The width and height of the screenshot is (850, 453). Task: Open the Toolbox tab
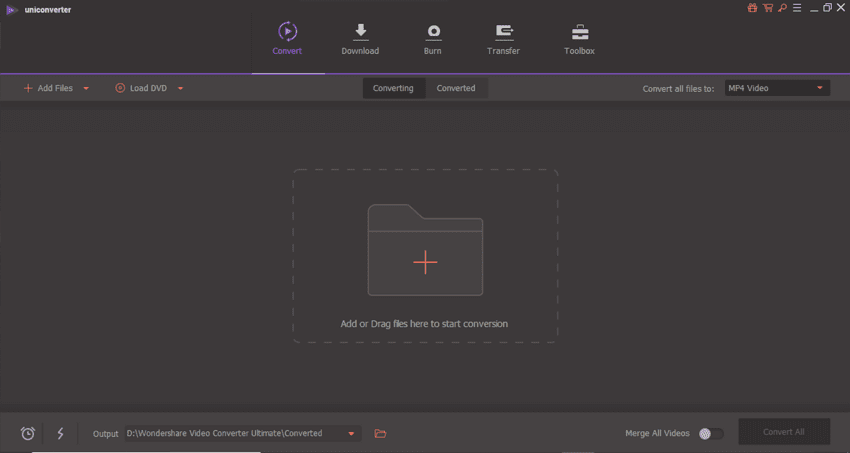pyautogui.click(x=579, y=39)
